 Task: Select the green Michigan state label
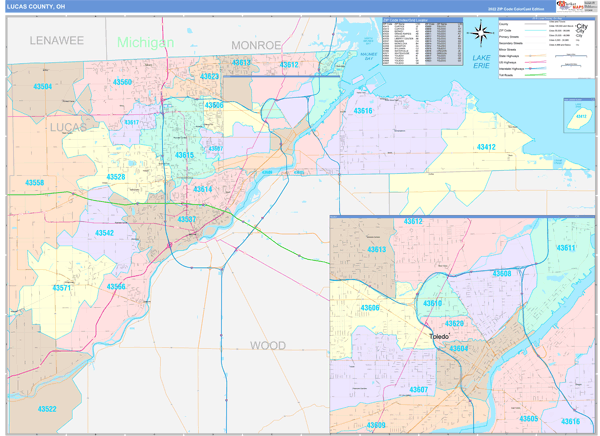tap(145, 43)
